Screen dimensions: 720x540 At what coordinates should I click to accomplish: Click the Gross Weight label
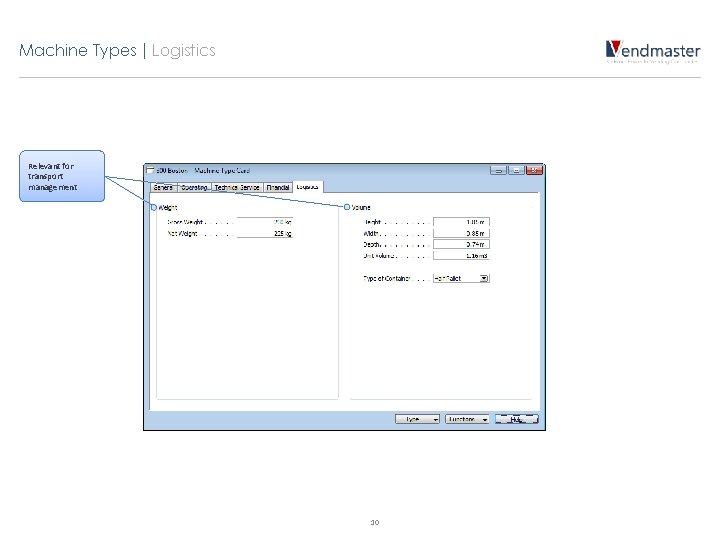tap(185, 222)
